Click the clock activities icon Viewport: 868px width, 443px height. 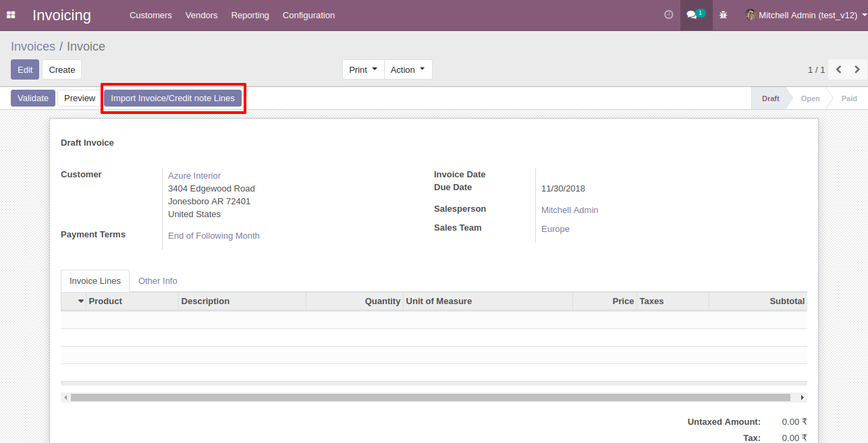click(x=669, y=15)
